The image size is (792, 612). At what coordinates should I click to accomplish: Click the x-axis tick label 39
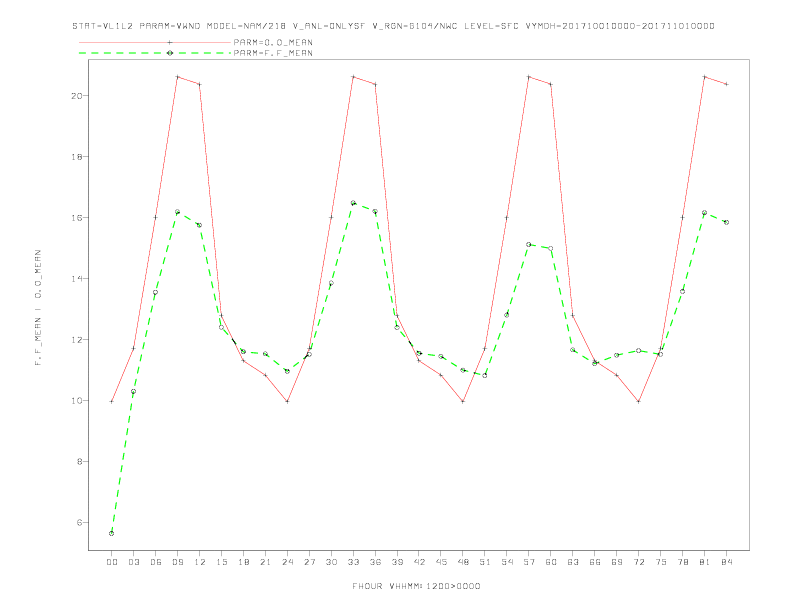coord(397,562)
